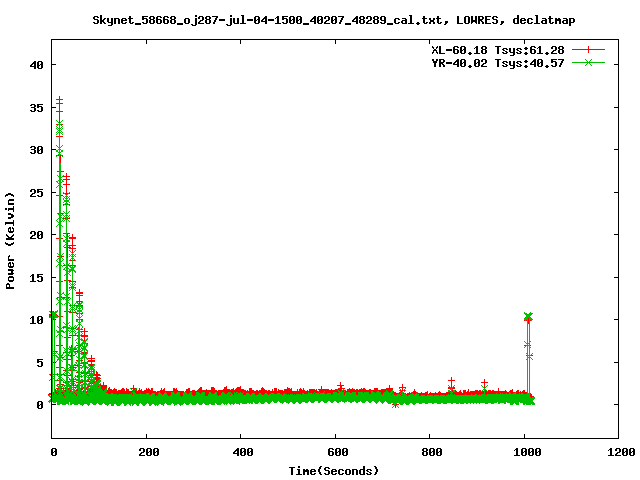Screen dimensions: 640x480
Task: Click the y-axis tick label 25
Action: coord(36,193)
